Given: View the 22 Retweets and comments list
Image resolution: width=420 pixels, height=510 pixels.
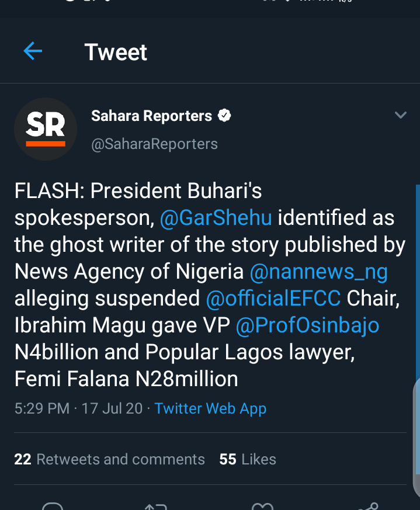Looking at the screenshot, I should (109, 459).
